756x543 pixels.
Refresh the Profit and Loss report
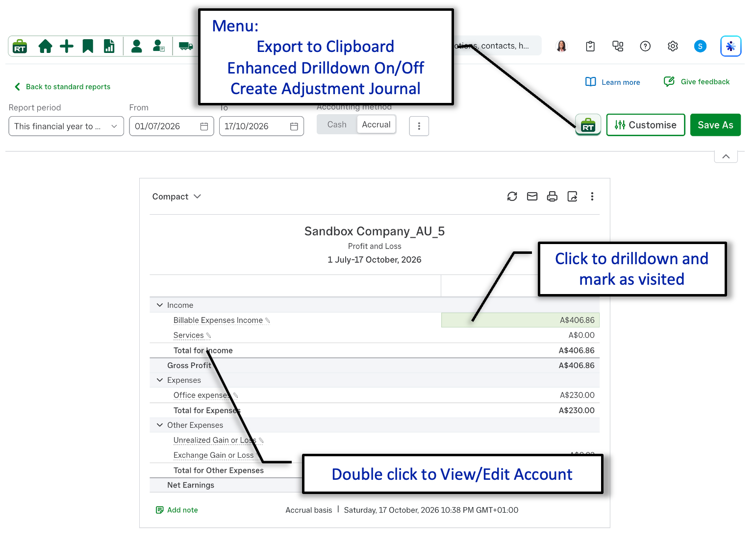click(512, 197)
